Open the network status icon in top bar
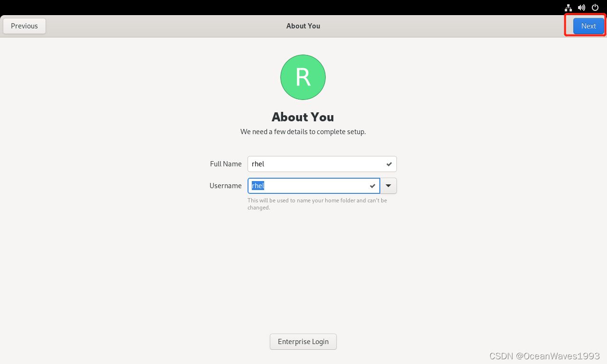The width and height of the screenshot is (607, 364). [x=568, y=8]
